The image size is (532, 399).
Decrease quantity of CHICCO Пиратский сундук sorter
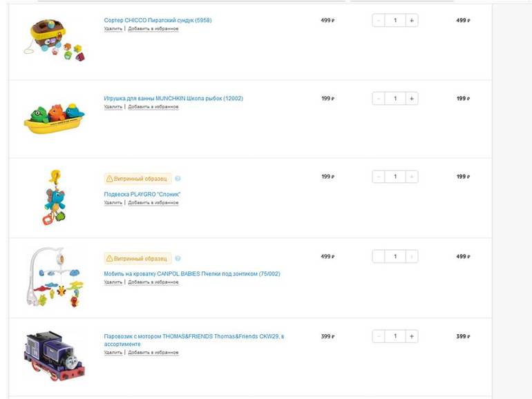click(x=379, y=21)
